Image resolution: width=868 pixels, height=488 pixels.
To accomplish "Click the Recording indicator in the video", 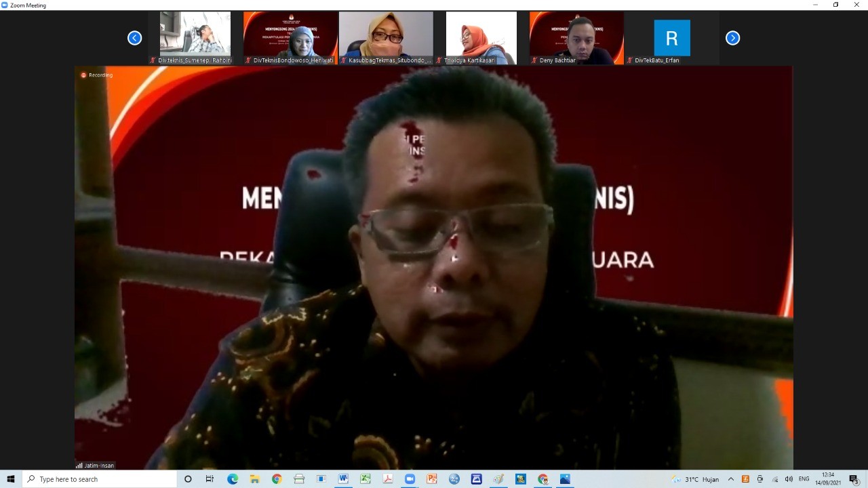I will point(97,75).
